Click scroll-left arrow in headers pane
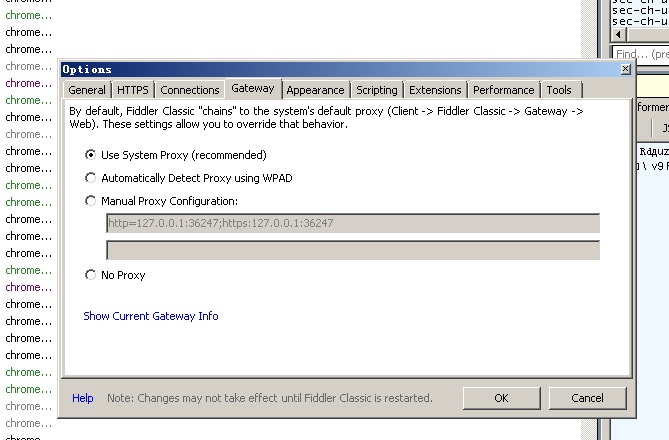Image resolution: width=669 pixels, height=440 pixels. (619, 35)
